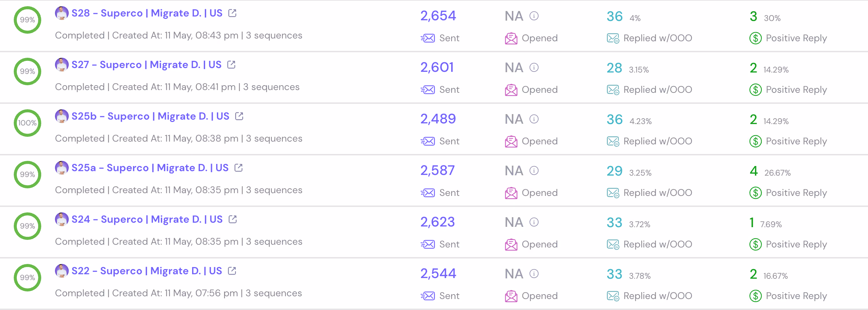Viewport: 868px width, 310px height.
Task: Open S27 campaign in new tab icon
Action: (232, 65)
